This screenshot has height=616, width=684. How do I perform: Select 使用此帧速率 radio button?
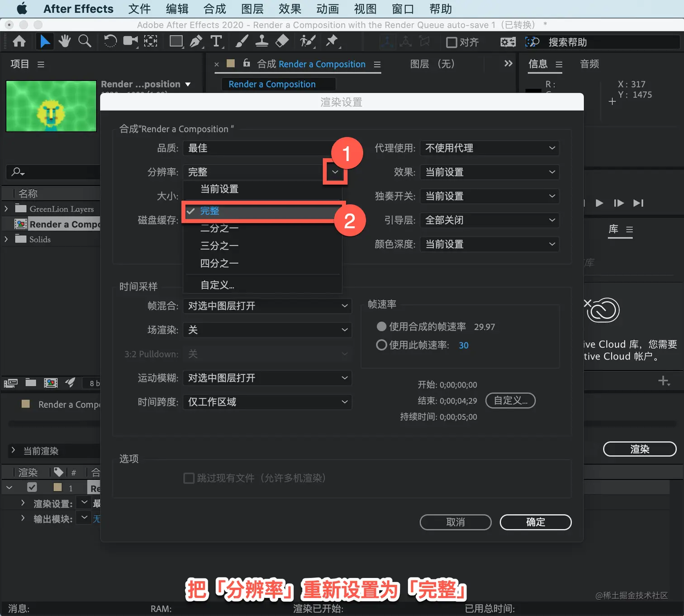(381, 345)
